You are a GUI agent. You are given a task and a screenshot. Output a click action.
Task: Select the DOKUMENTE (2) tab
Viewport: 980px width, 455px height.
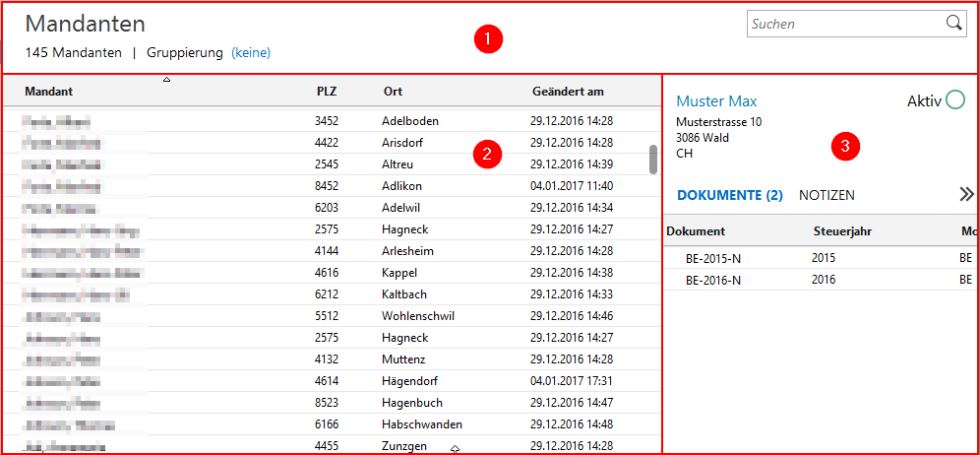click(x=729, y=195)
